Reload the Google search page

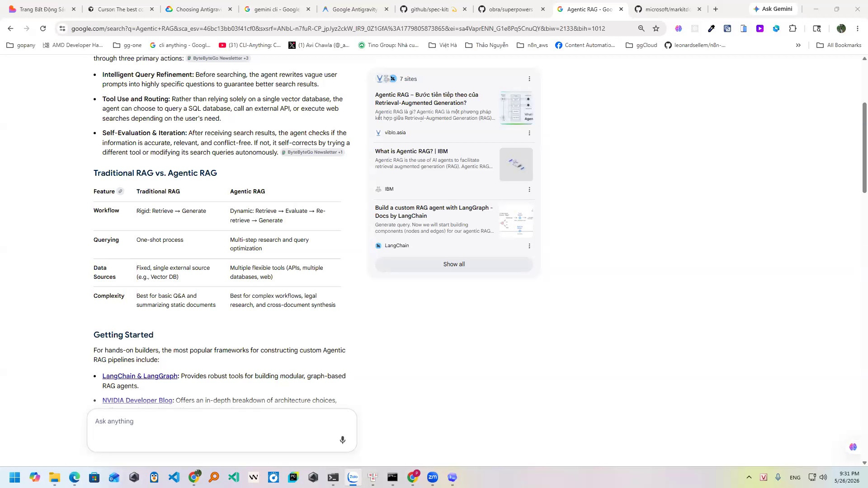[43, 28]
